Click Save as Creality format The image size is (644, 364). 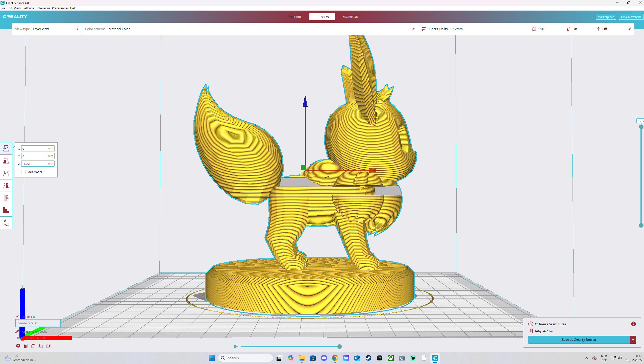click(x=579, y=340)
